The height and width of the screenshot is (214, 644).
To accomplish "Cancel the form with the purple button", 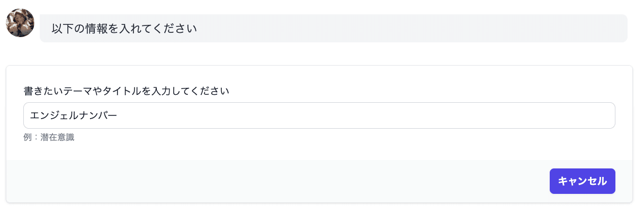I will pyautogui.click(x=582, y=181).
